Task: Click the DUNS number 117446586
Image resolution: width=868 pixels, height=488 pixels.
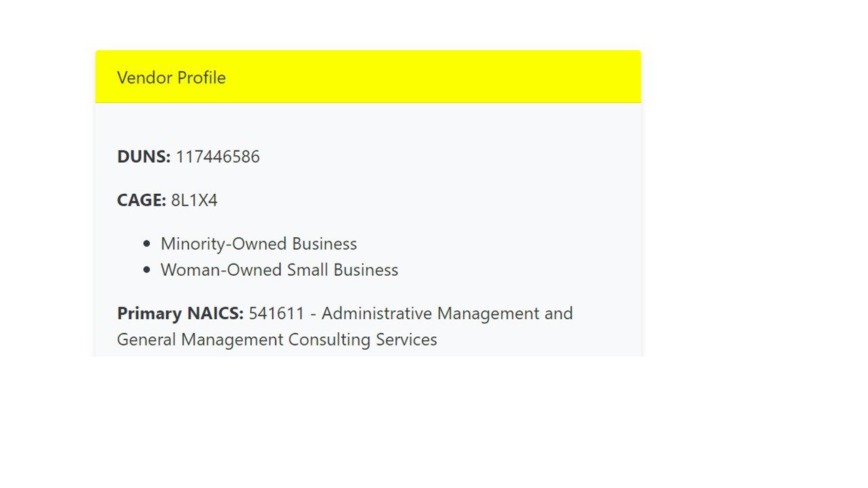Action: (218, 157)
